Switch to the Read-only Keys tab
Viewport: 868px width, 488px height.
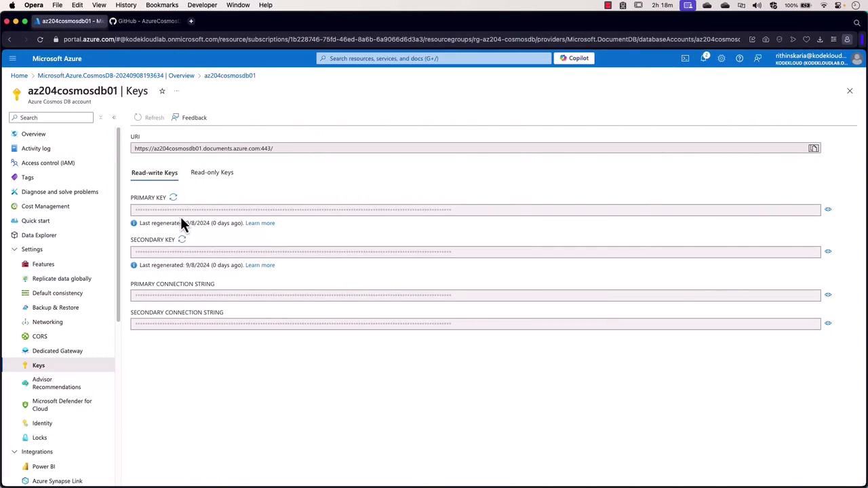pyautogui.click(x=212, y=172)
